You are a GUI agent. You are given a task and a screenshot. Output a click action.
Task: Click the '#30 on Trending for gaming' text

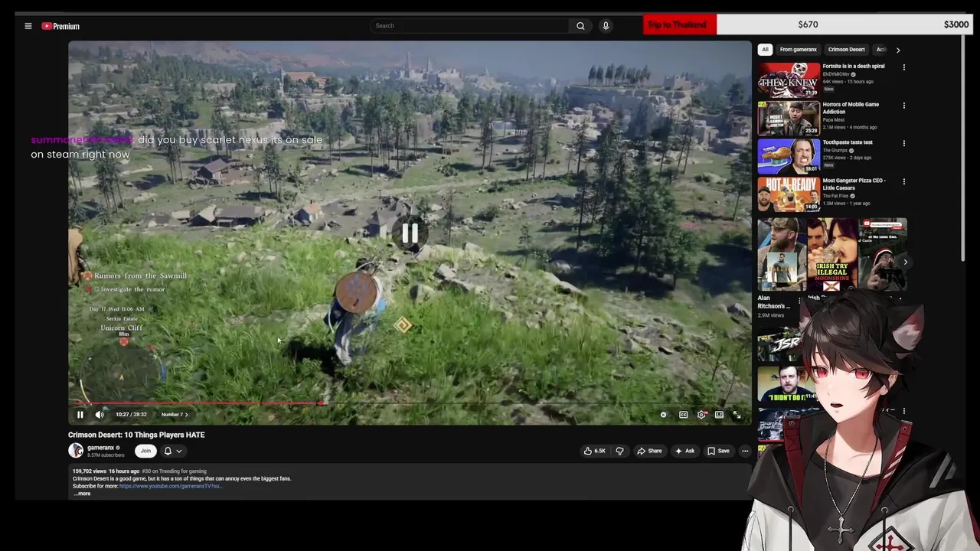[x=173, y=471]
